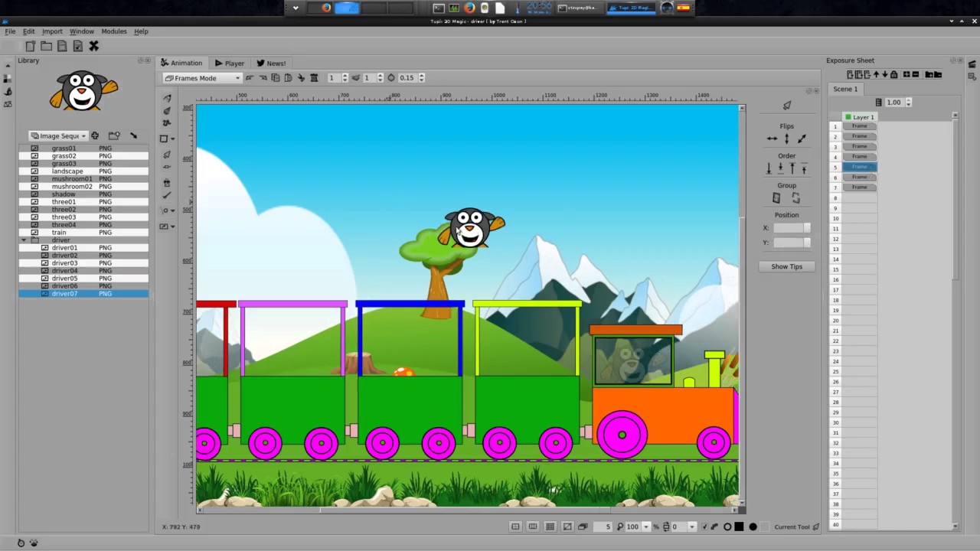Open the rotation angle dropdown
This screenshot has height=551, width=980.
691,527
